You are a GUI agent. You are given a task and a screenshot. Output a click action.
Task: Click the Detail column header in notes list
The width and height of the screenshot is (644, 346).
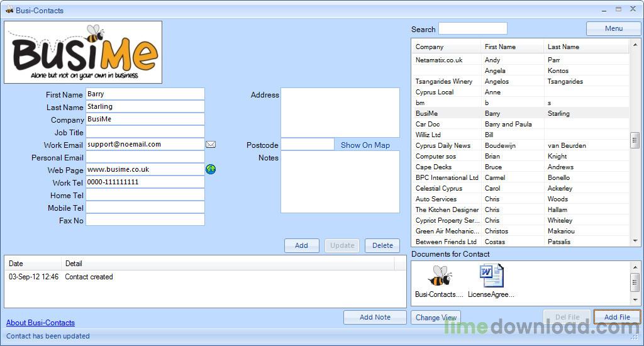(228, 264)
